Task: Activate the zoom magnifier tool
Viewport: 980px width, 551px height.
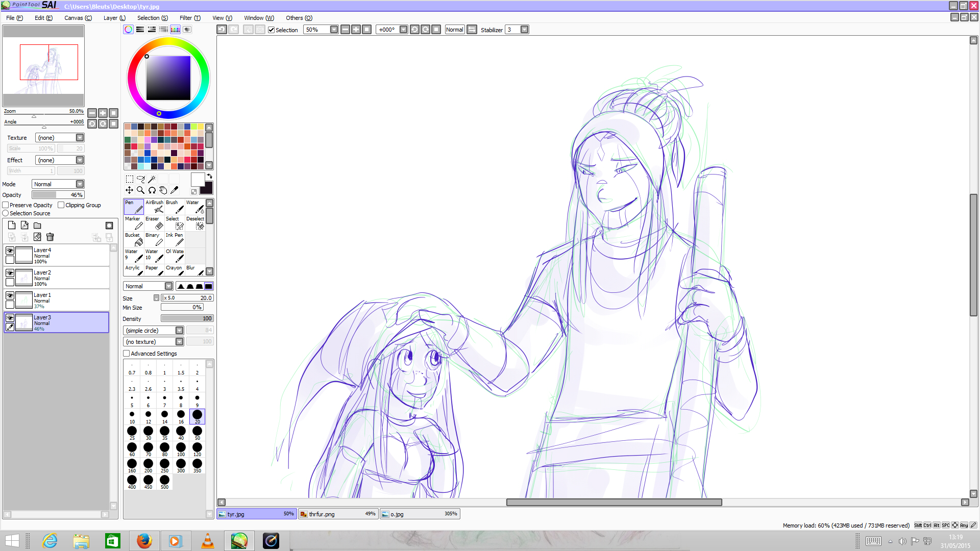Action: click(x=141, y=190)
